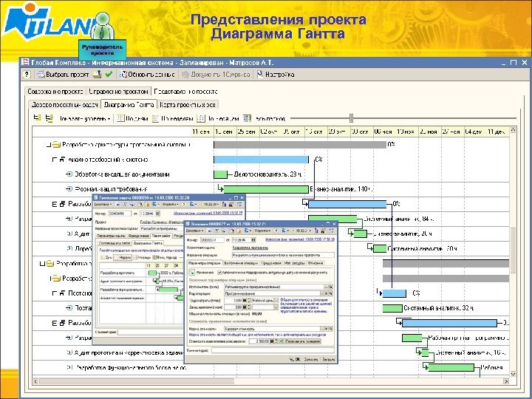The image size is (532, 399).
Task: Follow the Разработка программы link in the operation window
Action: point(250,248)
